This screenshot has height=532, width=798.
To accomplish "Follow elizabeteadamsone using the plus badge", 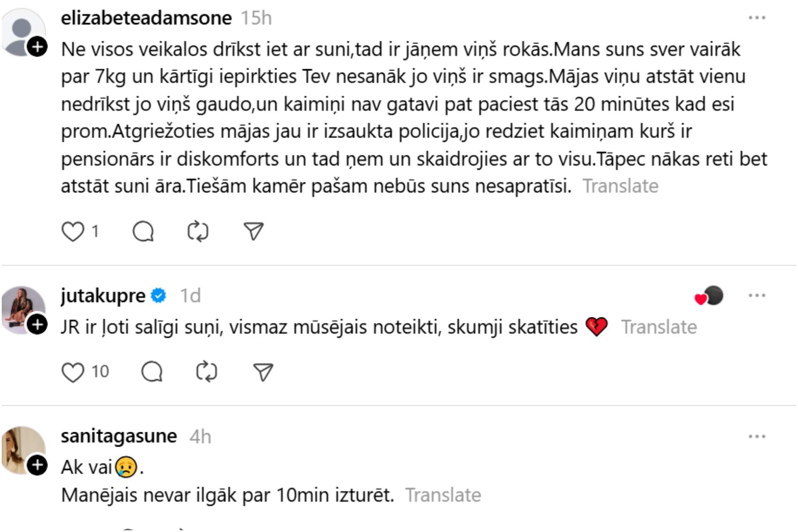I will pos(38,47).
